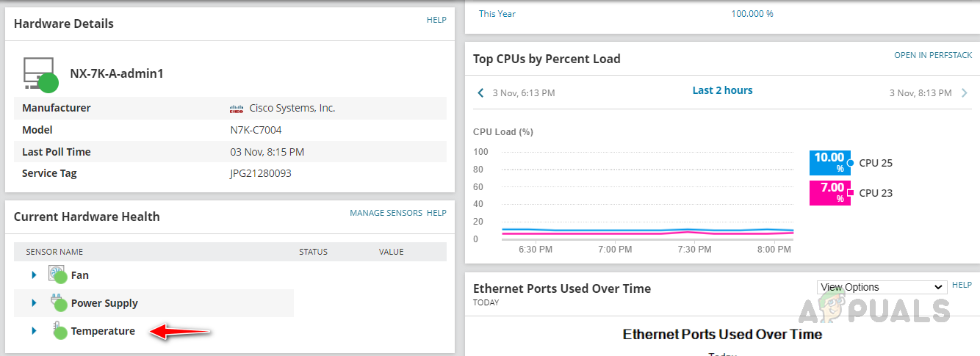This screenshot has height=356, width=980.
Task: Open Help for Current Hardware Health
Action: (436, 213)
